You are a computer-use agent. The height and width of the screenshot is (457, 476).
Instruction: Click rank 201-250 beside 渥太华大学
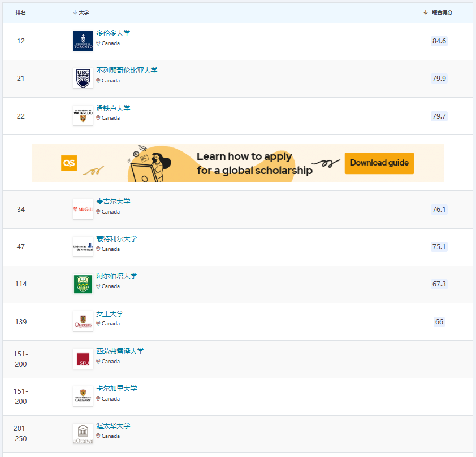[x=21, y=434]
